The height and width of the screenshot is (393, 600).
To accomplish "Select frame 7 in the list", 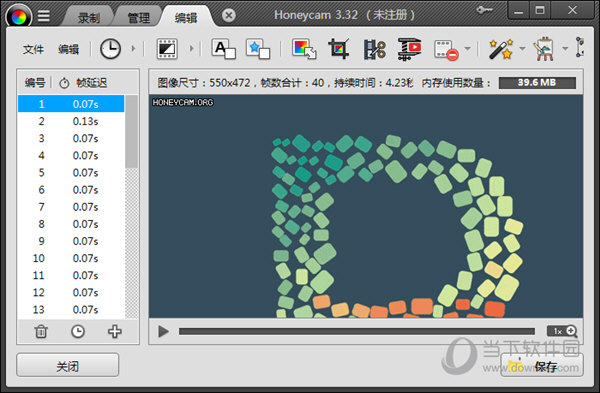I will [71, 207].
